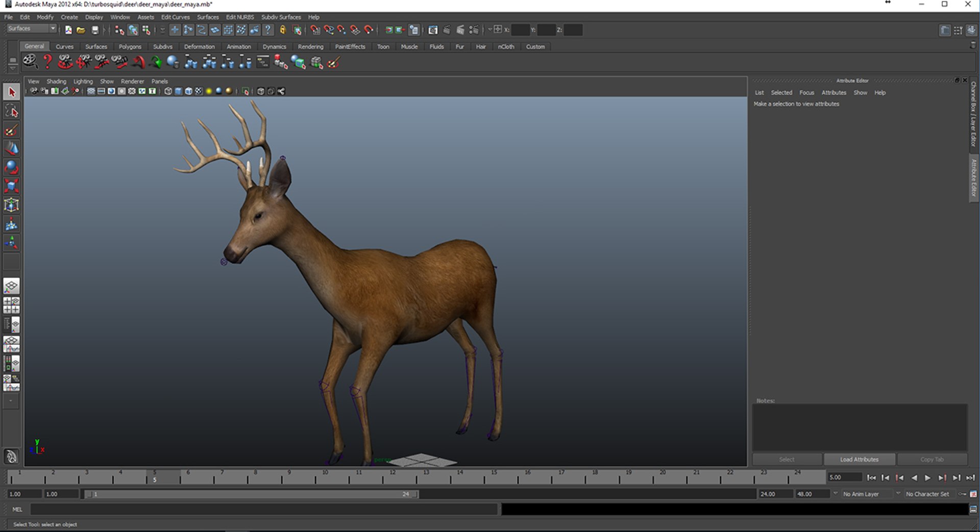This screenshot has width=980, height=532.
Task: Click the film reel shelf icon
Action: 30,62
